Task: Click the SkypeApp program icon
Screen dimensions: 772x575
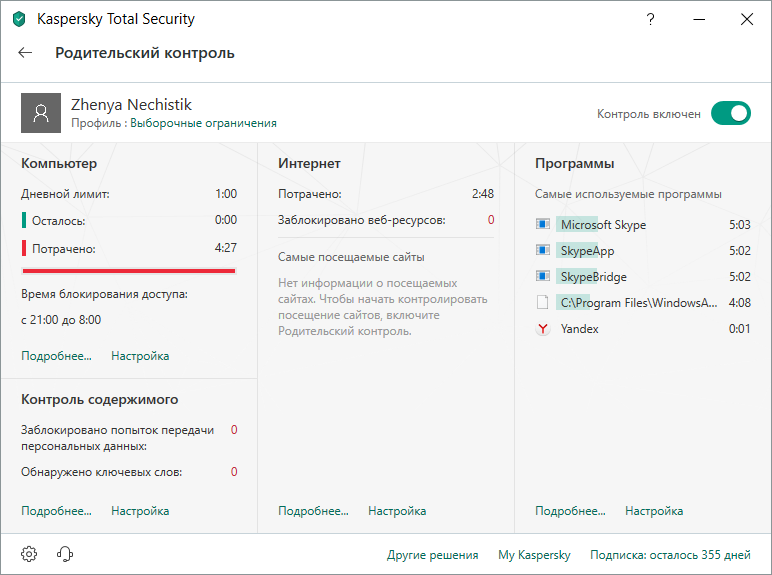Action: point(543,251)
